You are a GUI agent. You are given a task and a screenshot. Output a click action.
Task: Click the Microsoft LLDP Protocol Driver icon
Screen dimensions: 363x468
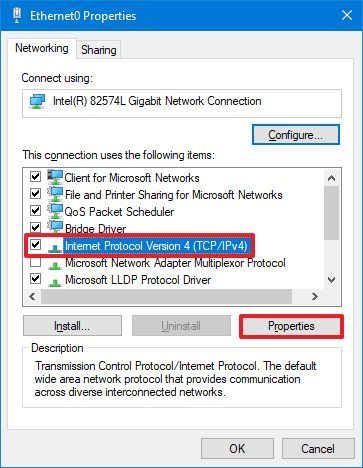pos(55,281)
